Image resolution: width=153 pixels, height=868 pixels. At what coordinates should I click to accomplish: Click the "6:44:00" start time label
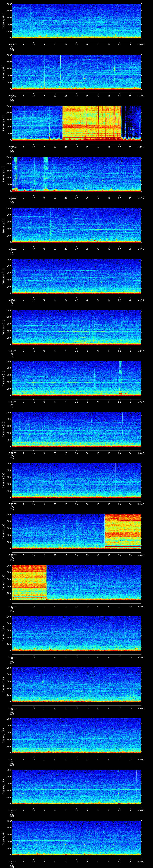(12, 810)
